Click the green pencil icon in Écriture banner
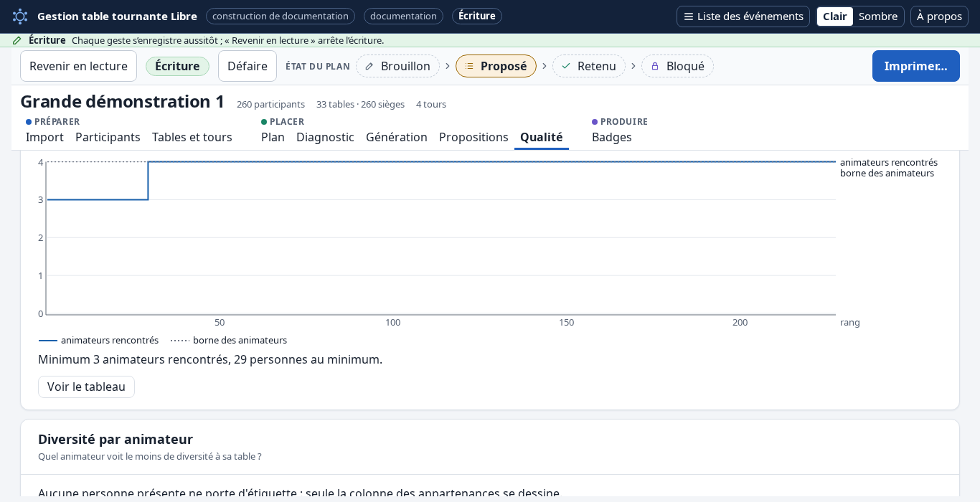Viewport: 980px width, 502px height. point(17,40)
